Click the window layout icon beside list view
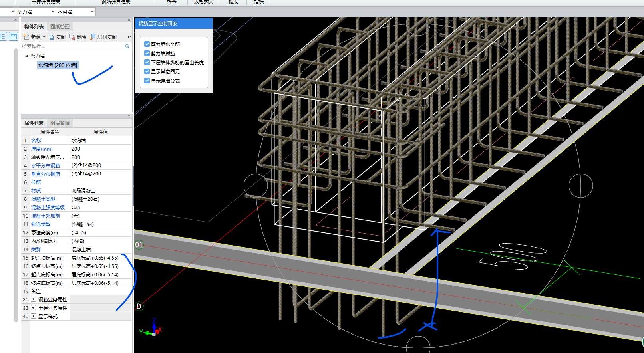 pyautogui.click(x=14, y=36)
